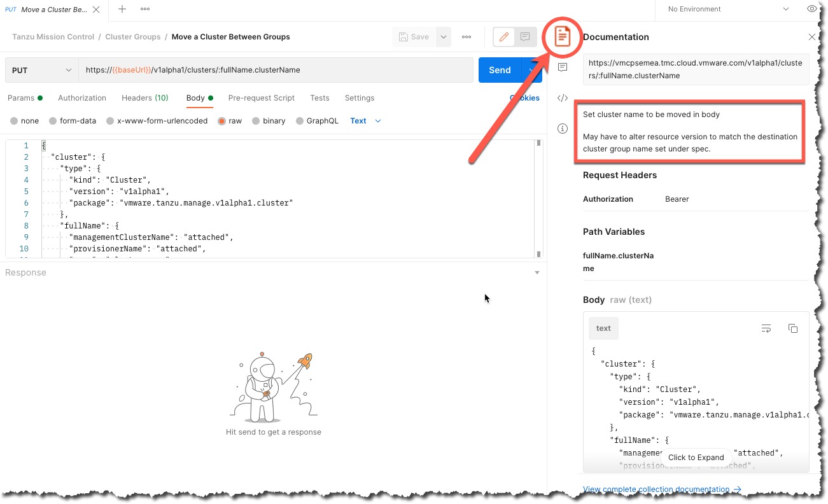The image size is (828, 504).
Task: Click the fullName.clusterName path variable
Action: click(618, 262)
